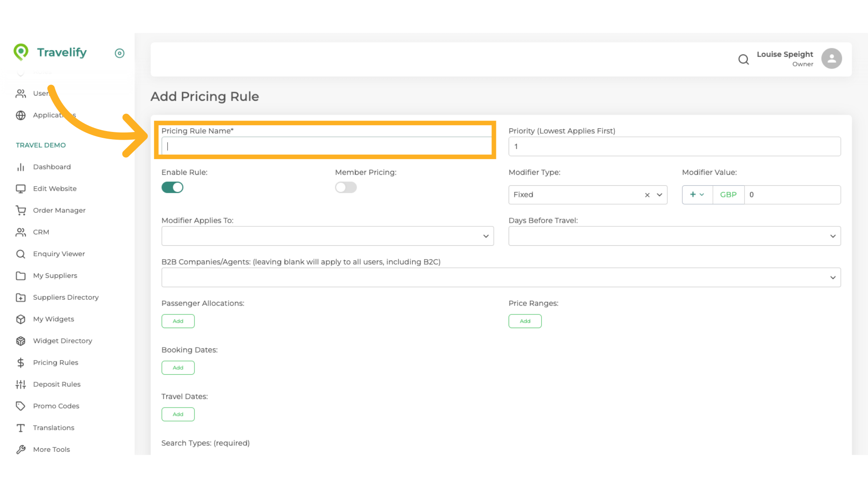Click the sidebar collapse target icon
Screen dimensions: 868x488
click(119, 53)
